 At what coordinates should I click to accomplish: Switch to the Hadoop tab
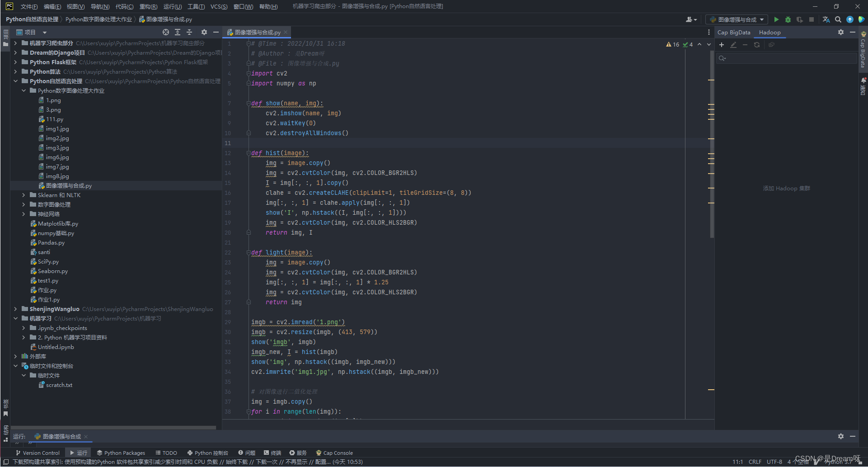tap(769, 32)
